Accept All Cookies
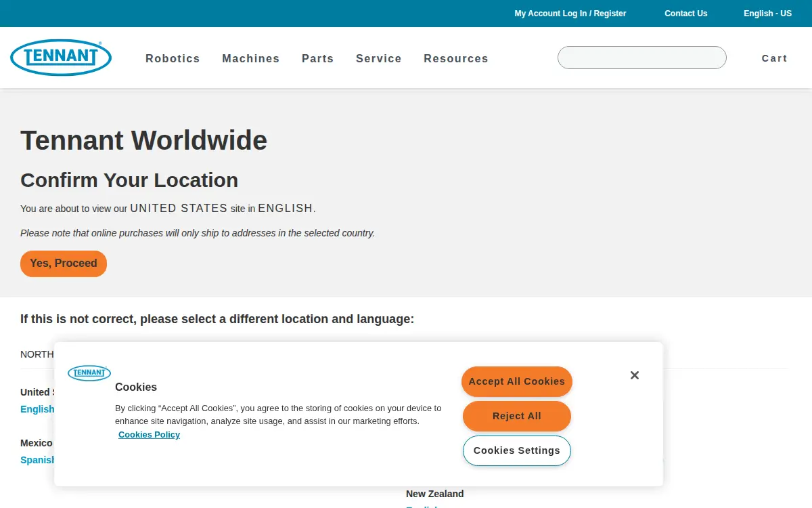 (517, 381)
